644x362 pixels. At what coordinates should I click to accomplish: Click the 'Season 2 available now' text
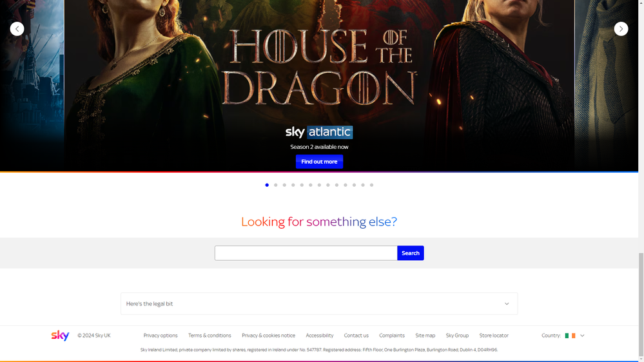coord(319,147)
